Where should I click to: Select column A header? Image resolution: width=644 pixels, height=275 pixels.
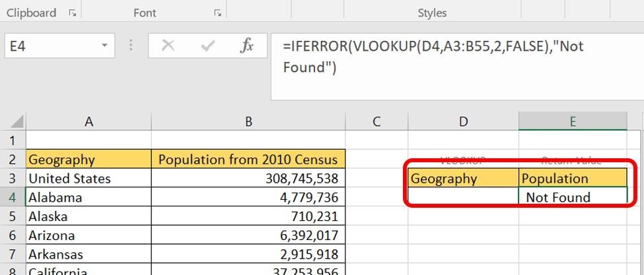tap(89, 121)
